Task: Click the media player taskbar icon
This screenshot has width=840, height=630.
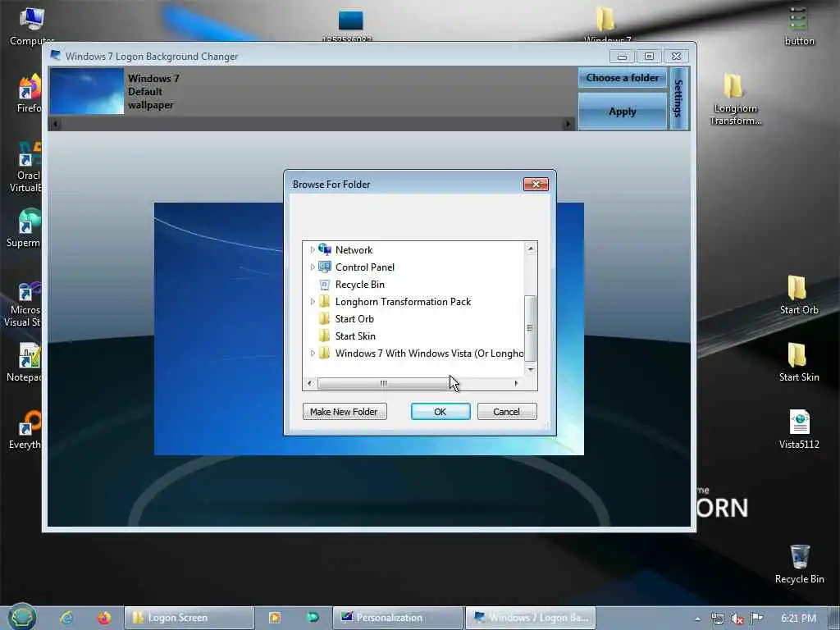Action: (x=274, y=618)
